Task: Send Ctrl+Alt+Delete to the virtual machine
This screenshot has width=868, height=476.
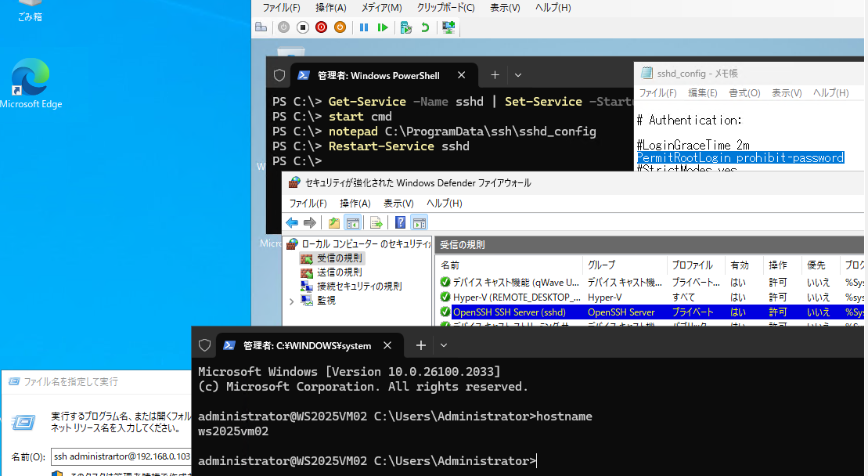Action: [x=261, y=27]
